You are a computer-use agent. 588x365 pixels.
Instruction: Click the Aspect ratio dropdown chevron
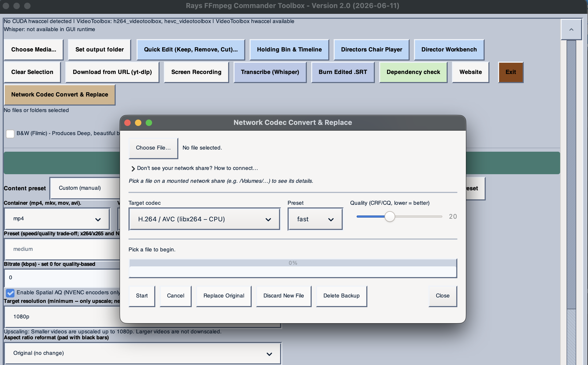pyautogui.click(x=269, y=354)
